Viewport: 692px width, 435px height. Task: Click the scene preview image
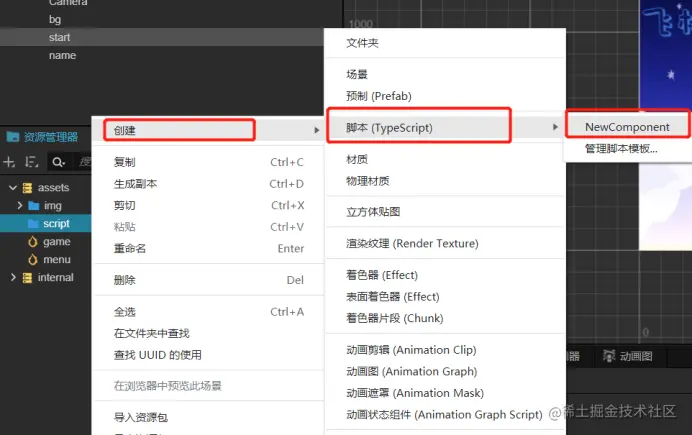665,125
